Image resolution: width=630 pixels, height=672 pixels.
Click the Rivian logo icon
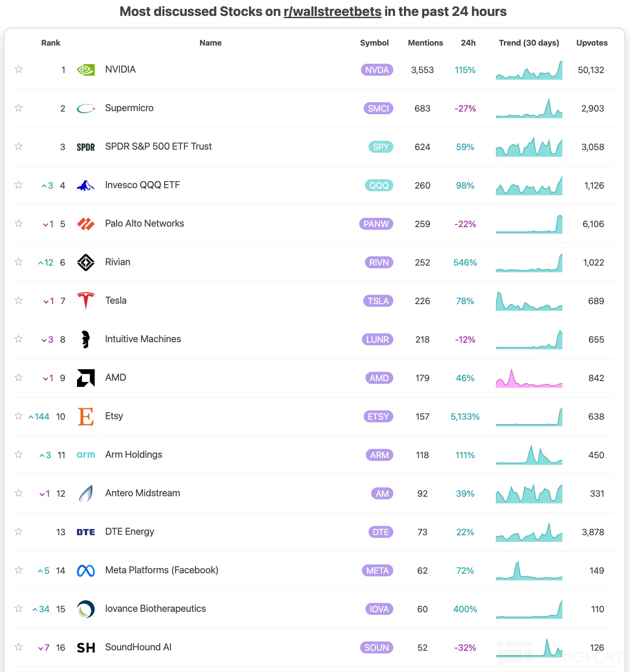[85, 263]
